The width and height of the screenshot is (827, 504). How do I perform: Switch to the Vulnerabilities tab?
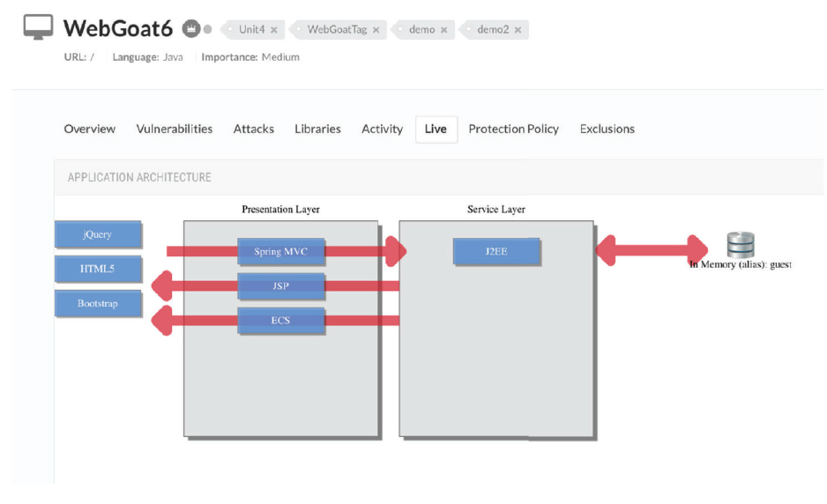(x=175, y=129)
